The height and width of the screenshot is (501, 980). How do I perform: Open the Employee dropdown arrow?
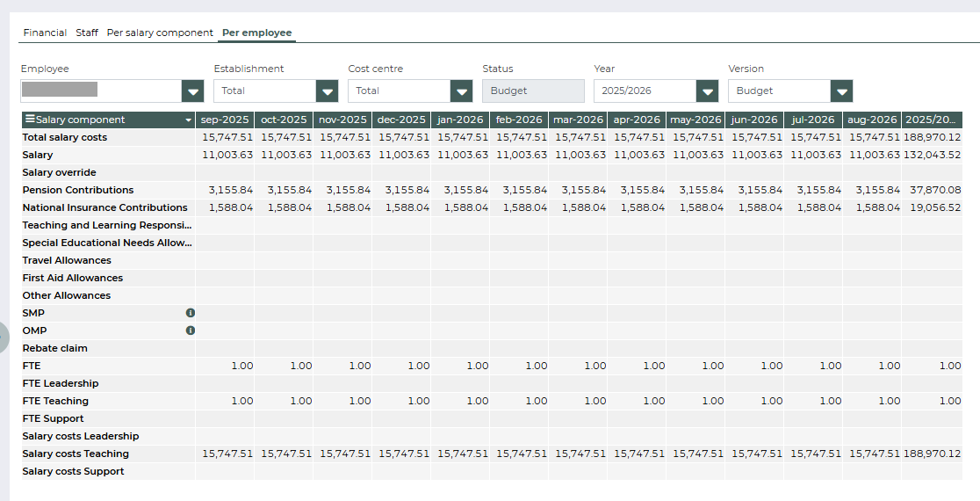192,91
